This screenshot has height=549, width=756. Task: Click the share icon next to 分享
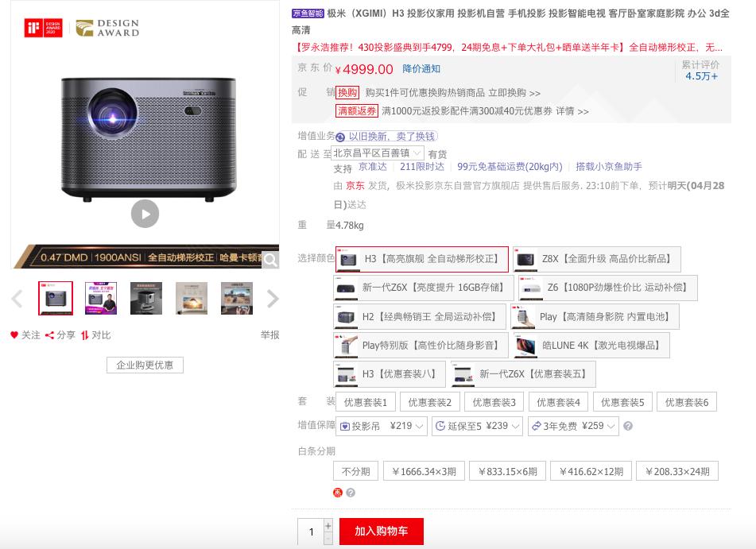(49, 334)
